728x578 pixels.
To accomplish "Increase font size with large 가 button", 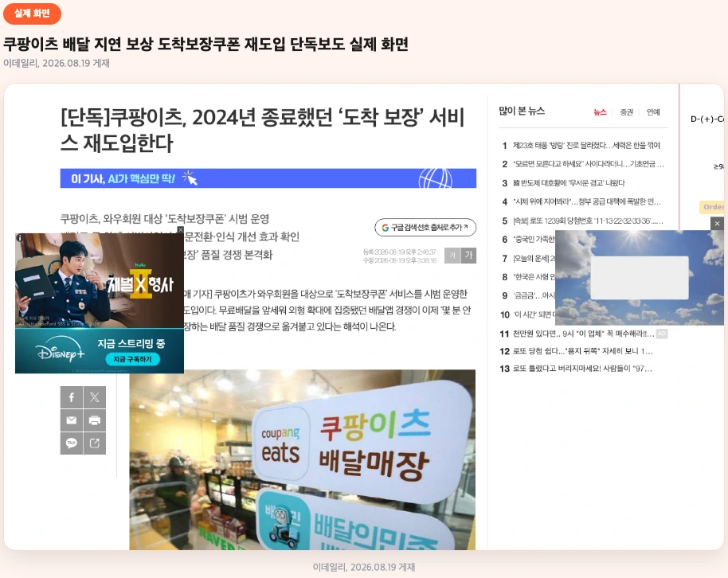I will (469, 256).
